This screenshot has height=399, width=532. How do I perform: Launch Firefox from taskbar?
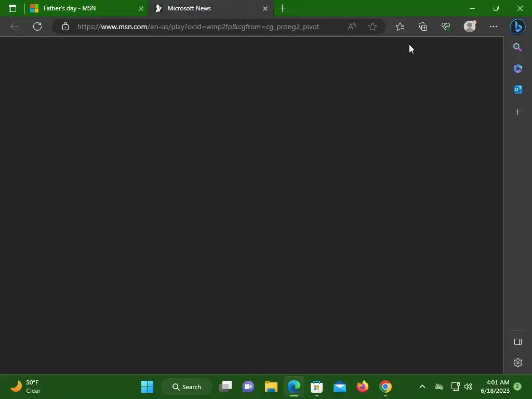[362, 387]
